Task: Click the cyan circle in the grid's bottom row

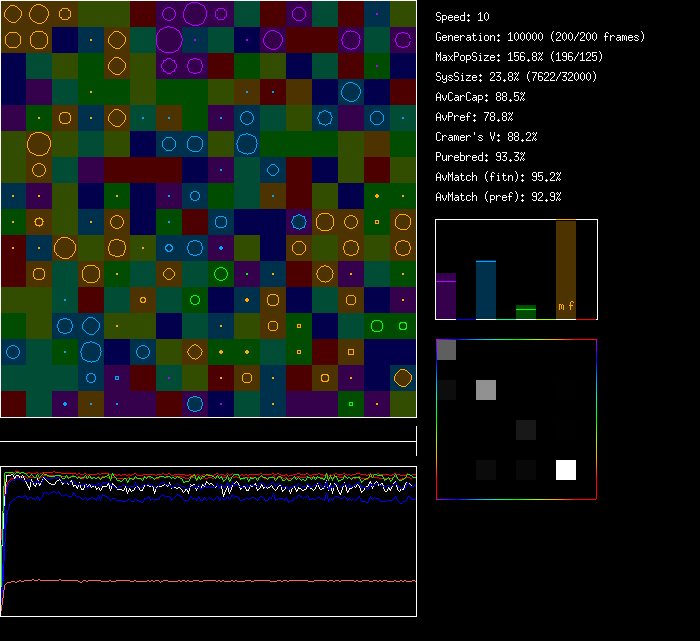Action: coord(195,404)
